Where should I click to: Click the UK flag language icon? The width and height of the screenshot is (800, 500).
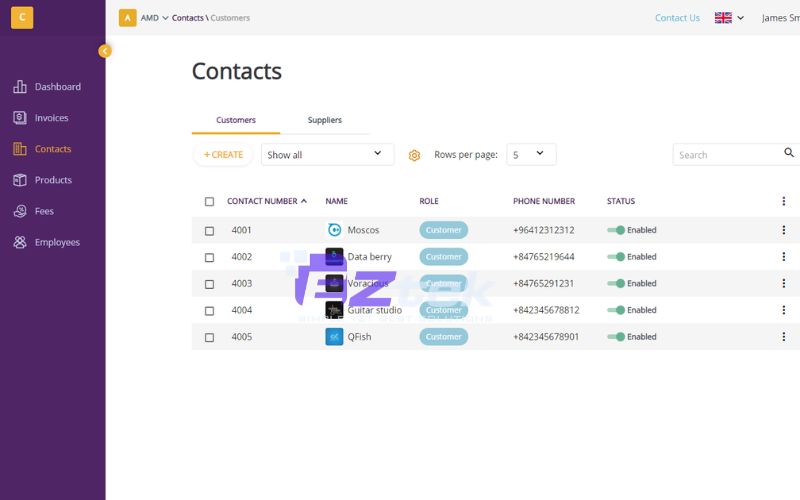tap(723, 18)
